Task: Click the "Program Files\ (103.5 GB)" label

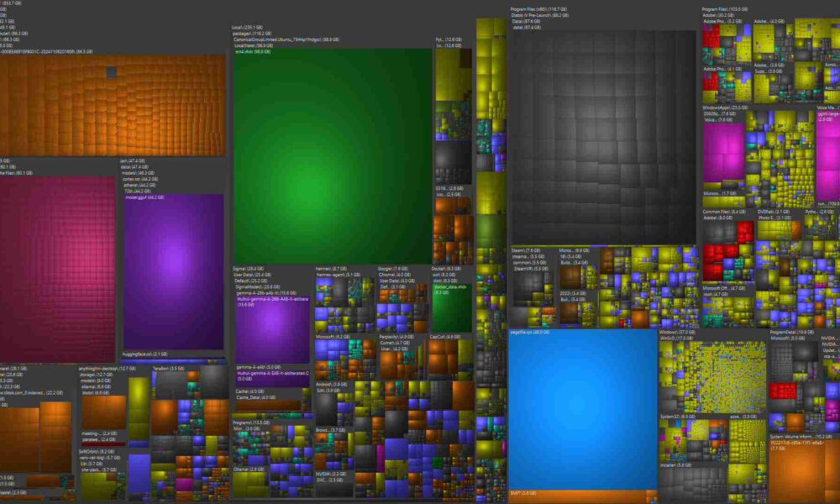Action: pos(725,9)
